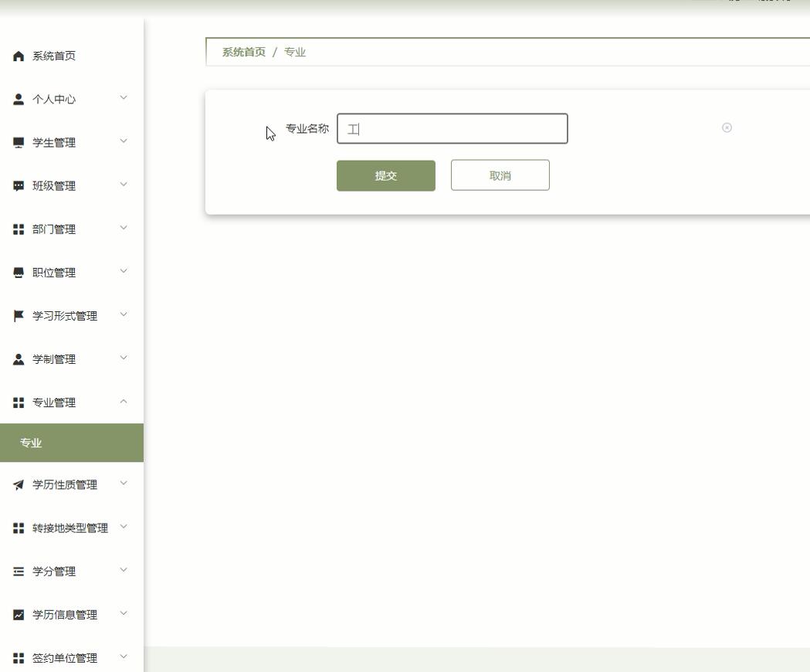Open the 班级管理 menu label
This screenshot has height=672, width=810.
click(54, 186)
